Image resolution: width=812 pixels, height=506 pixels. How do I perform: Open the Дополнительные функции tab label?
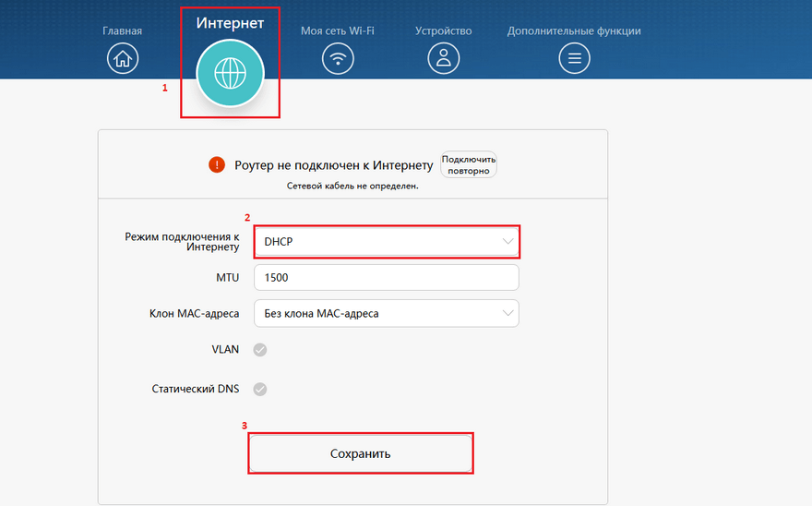pyautogui.click(x=574, y=30)
